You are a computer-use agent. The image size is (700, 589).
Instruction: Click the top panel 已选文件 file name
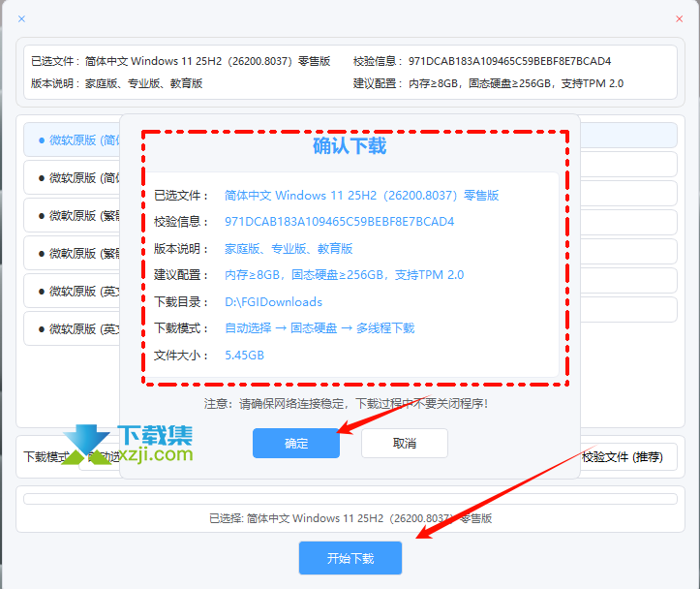point(207,61)
